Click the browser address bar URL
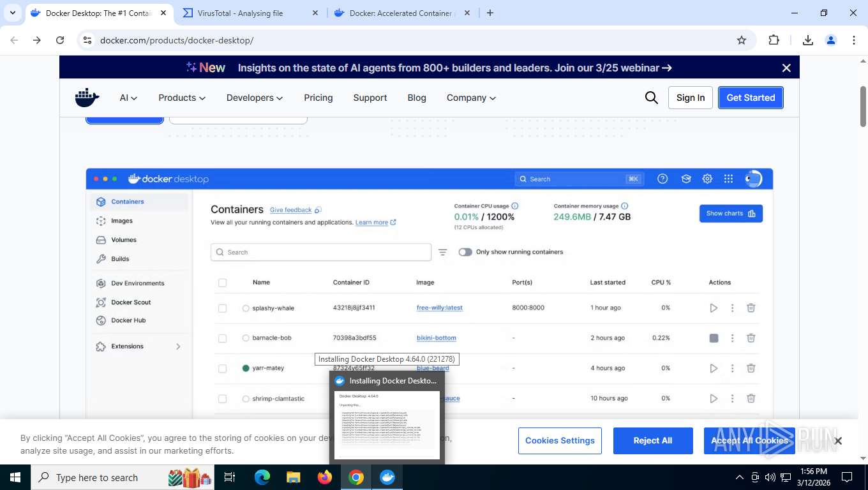Image resolution: width=868 pixels, height=490 pixels. click(x=177, y=40)
